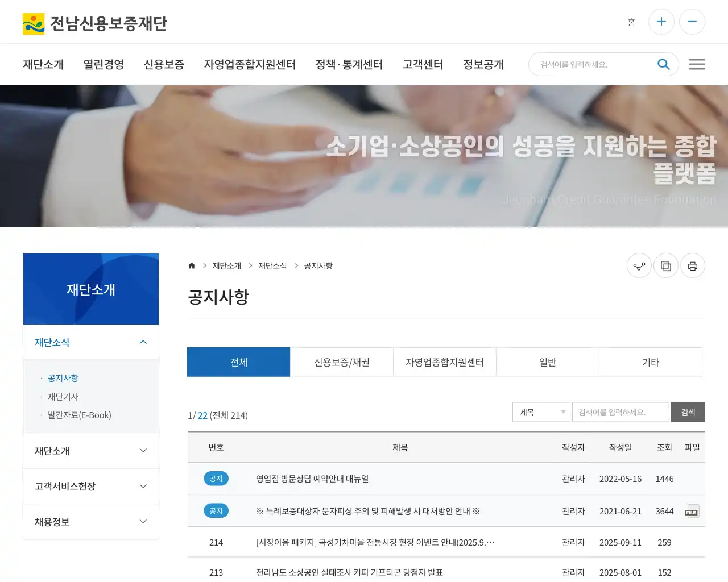Open post 214 시장이음 패키지 곡성기차마을
Screen dimensions: 728x582
coord(375,542)
